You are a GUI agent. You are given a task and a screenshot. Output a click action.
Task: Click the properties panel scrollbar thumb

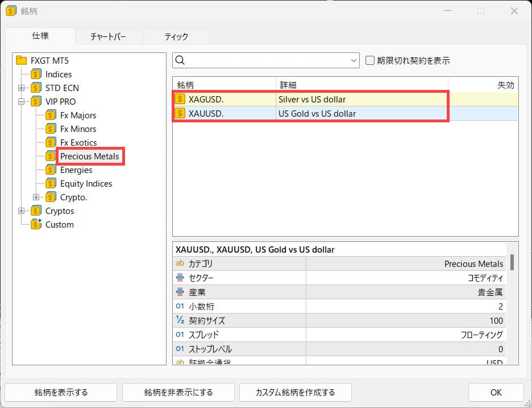point(512,262)
